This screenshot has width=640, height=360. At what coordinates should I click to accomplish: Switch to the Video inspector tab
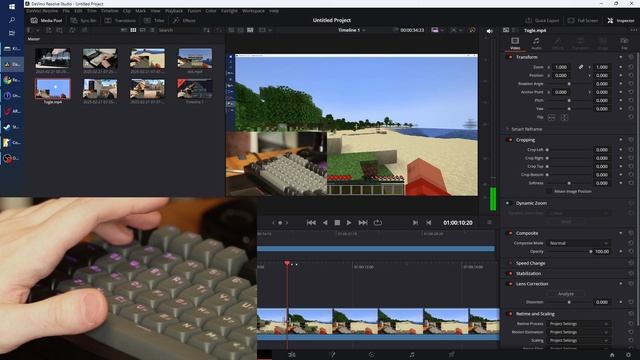click(x=515, y=43)
